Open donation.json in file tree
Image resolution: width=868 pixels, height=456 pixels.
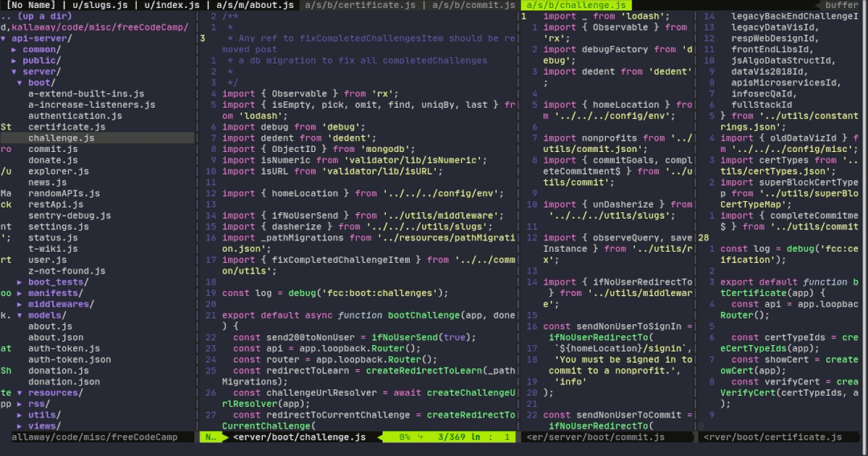click(64, 382)
